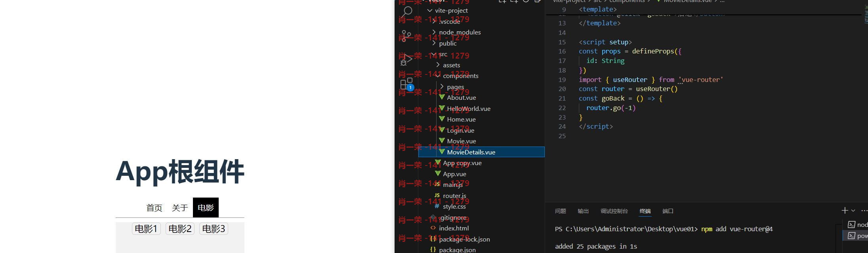Open the Search view in activity bar
The image size is (868, 253).
(406, 12)
